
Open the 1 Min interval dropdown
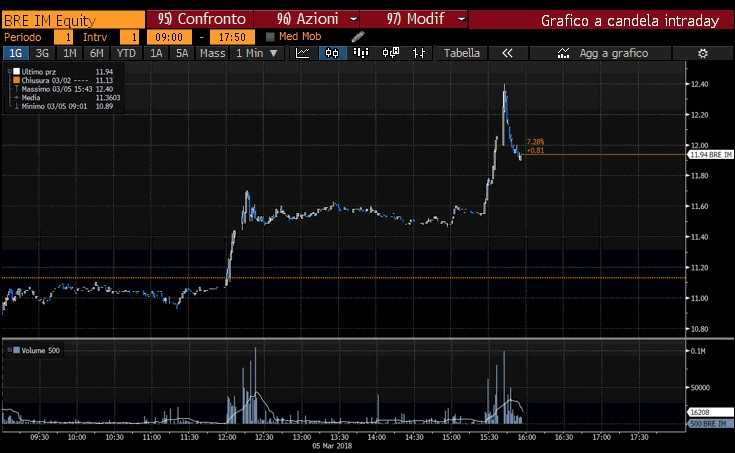[257, 53]
